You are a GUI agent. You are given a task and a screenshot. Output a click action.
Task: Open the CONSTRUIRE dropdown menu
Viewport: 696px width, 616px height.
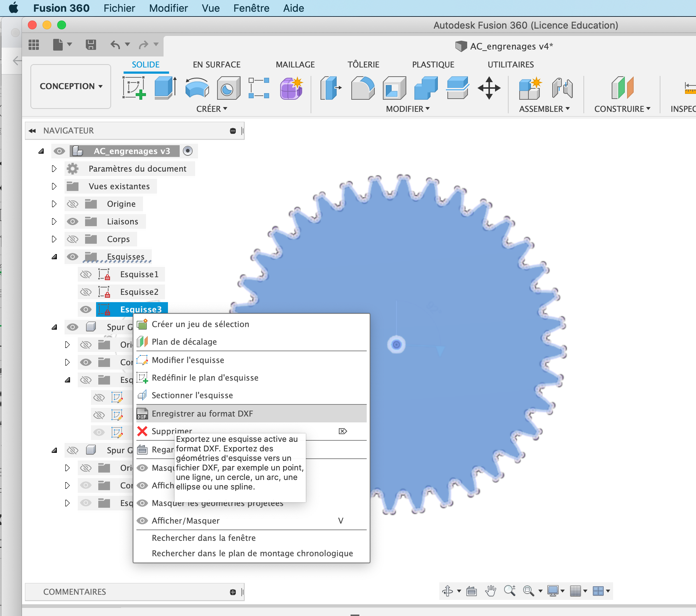(622, 109)
